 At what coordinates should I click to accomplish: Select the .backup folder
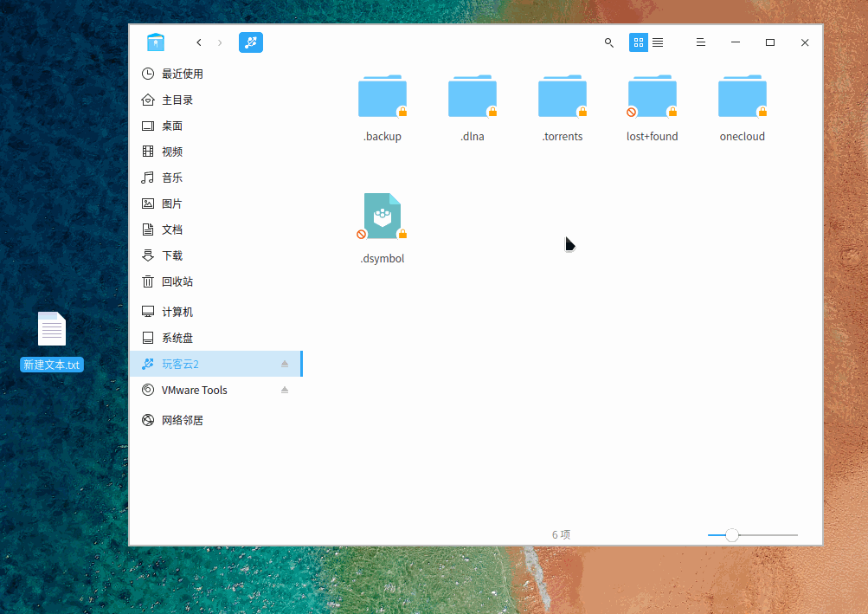click(383, 97)
